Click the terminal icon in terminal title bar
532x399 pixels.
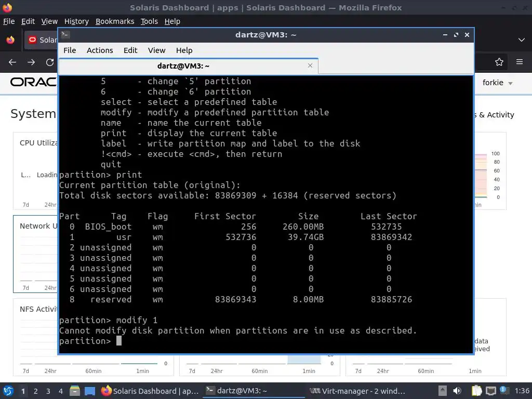coord(65,35)
